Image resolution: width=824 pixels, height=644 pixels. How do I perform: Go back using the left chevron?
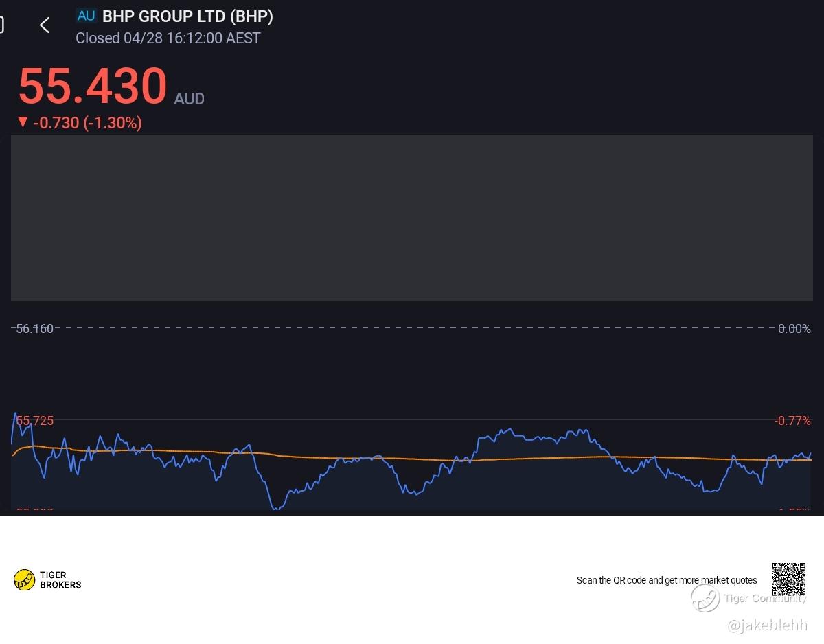click(45, 25)
